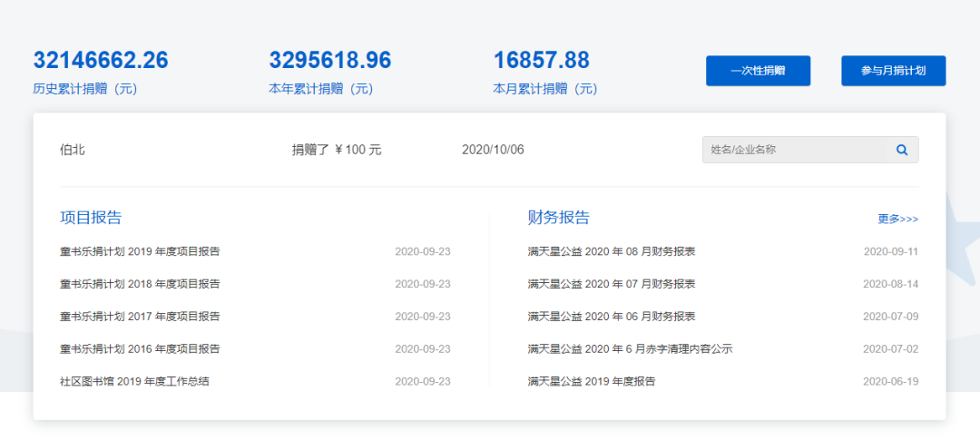Click the 财务报告 section heading
Image resolution: width=980 pixels, height=440 pixels.
click(x=559, y=218)
